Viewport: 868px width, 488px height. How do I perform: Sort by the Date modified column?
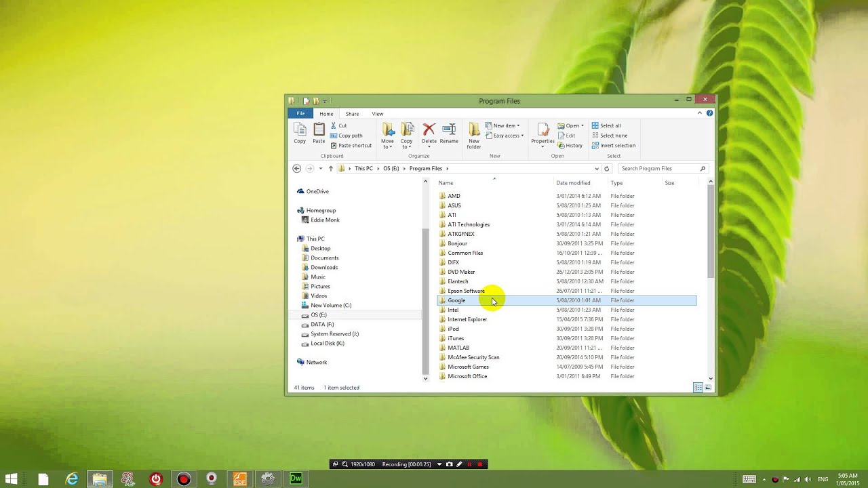573,183
